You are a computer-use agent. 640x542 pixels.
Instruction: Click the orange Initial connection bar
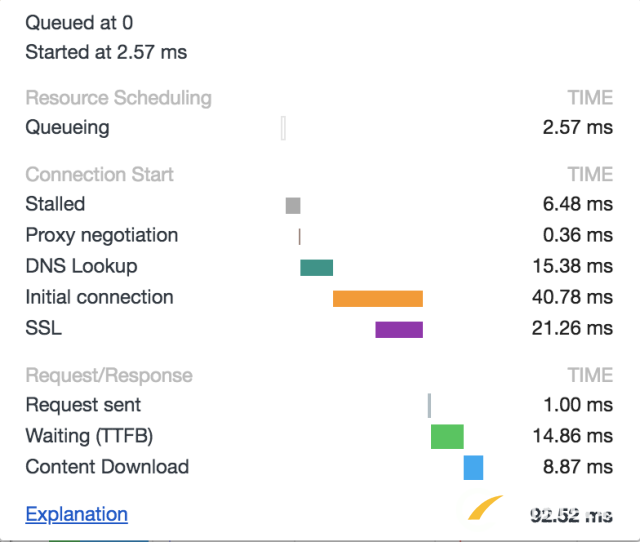377,298
